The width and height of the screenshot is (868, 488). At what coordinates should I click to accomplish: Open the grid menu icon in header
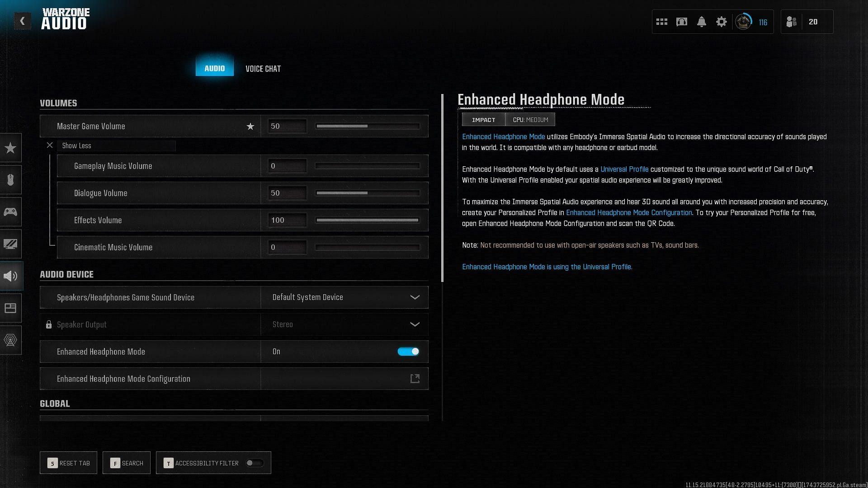click(x=661, y=22)
